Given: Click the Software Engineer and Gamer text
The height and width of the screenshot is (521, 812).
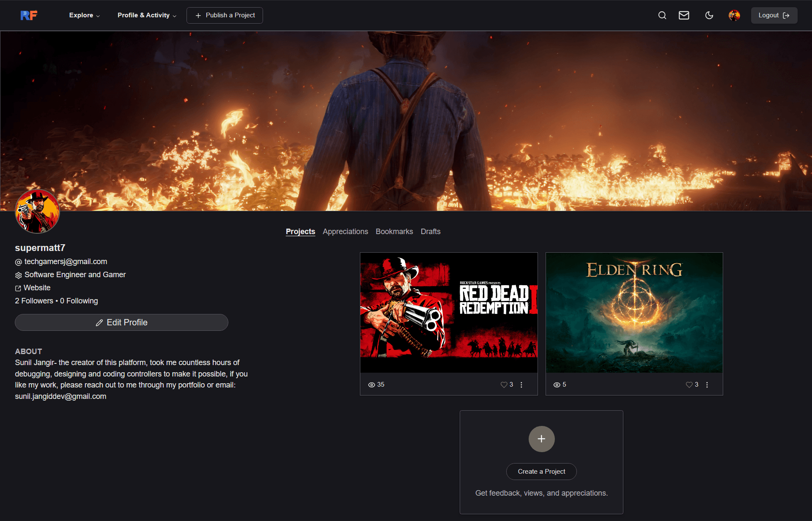Looking at the screenshot, I should point(75,275).
